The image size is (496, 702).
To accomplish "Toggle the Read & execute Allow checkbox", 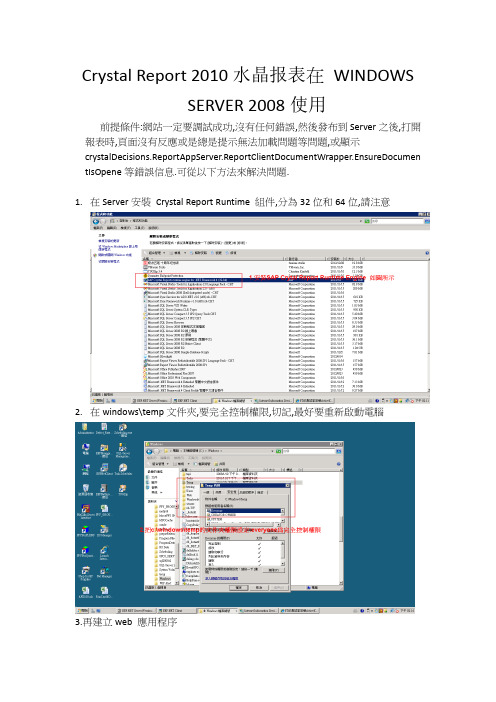I will pyautogui.click(x=260, y=552).
